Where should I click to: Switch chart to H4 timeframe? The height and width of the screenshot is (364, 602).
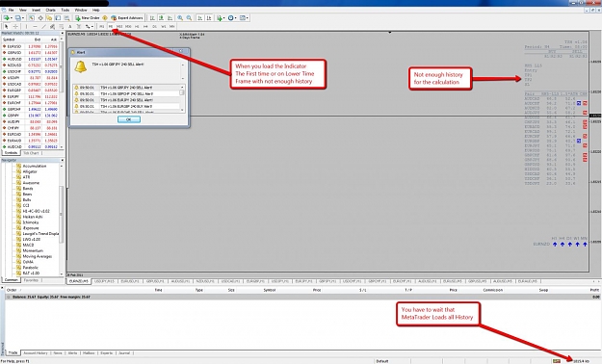(145, 27)
